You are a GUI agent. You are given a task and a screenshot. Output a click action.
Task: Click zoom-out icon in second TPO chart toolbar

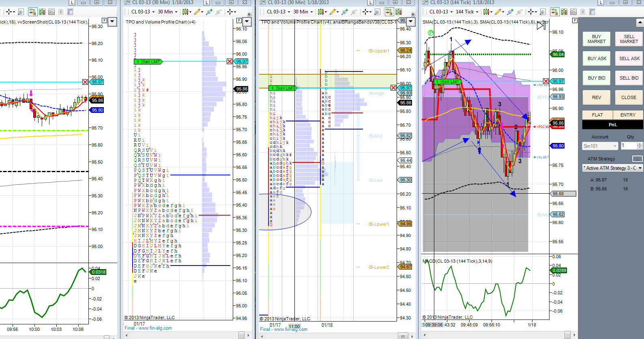(354, 12)
